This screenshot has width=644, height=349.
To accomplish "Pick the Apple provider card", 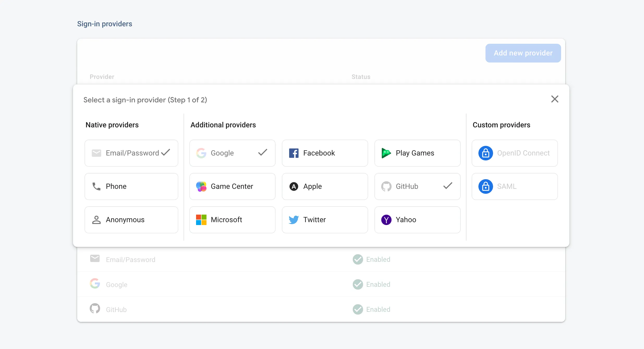I will point(325,186).
